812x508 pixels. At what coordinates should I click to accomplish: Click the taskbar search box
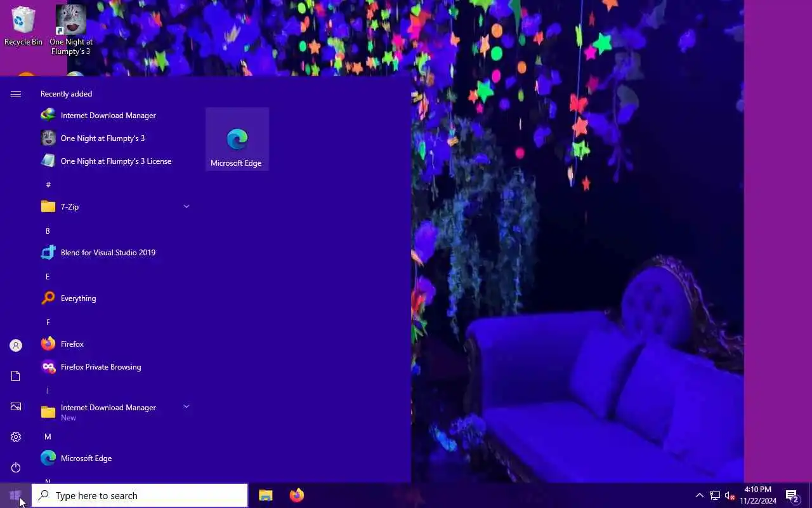(140, 495)
